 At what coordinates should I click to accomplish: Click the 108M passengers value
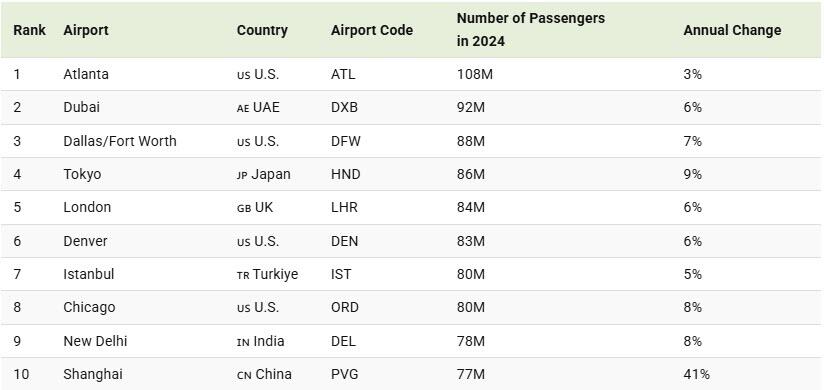click(475, 74)
